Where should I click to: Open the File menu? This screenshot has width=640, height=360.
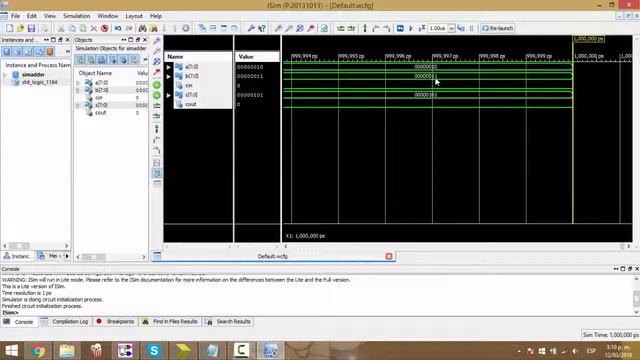point(16,16)
